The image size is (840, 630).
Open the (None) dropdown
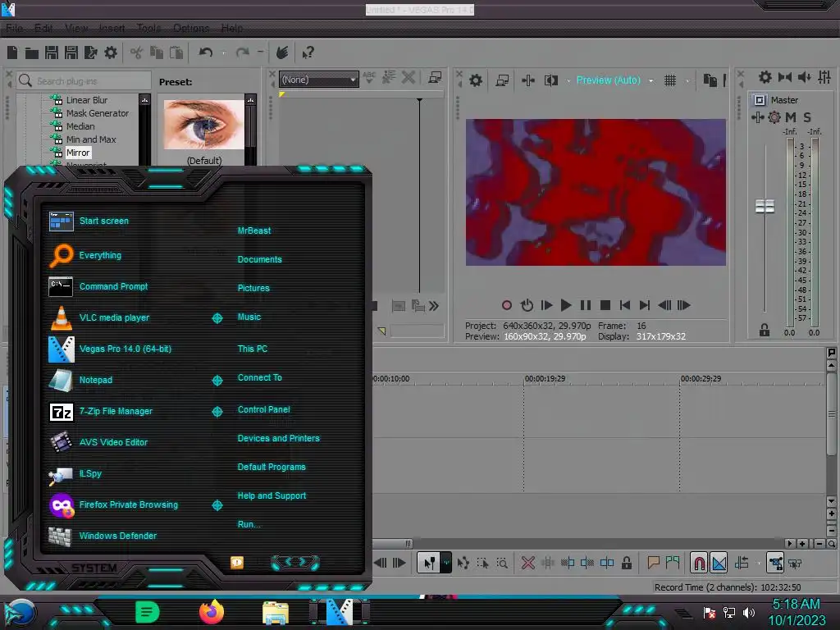pyautogui.click(x=319, y=80)
